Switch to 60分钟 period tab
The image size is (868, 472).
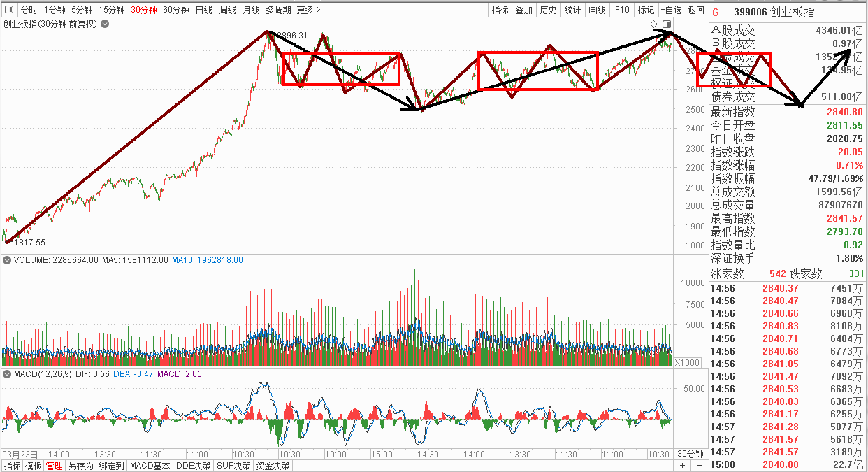click(x=176, y=10)
